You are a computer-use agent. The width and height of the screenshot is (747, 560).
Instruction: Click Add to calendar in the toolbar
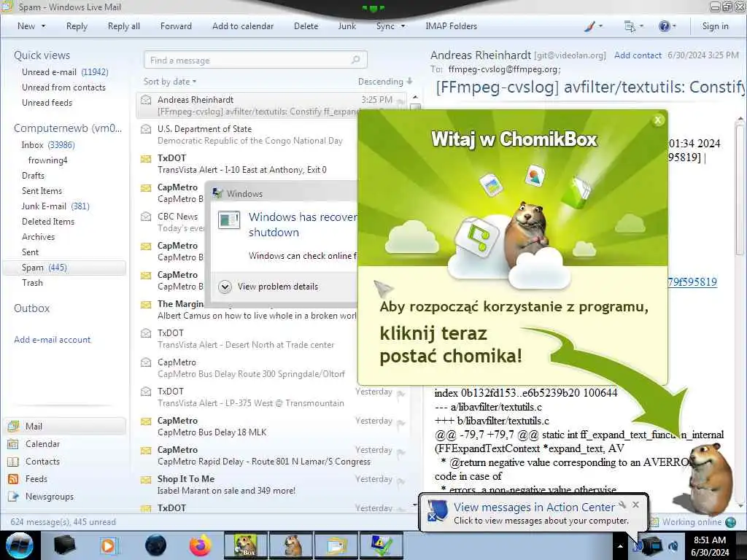[243, 26]
